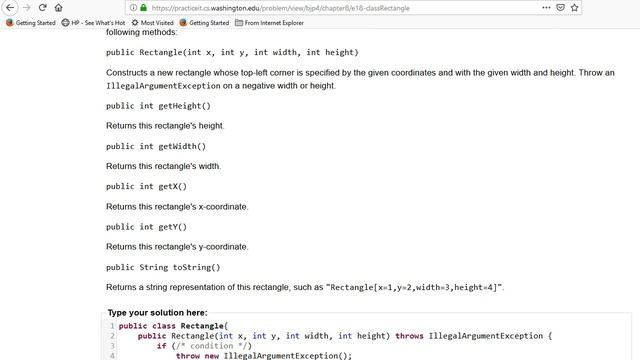This screenshot has width=640, height=360.
Task: Open From Internet Explorer bookmarks folder
Action: (269, 23)
